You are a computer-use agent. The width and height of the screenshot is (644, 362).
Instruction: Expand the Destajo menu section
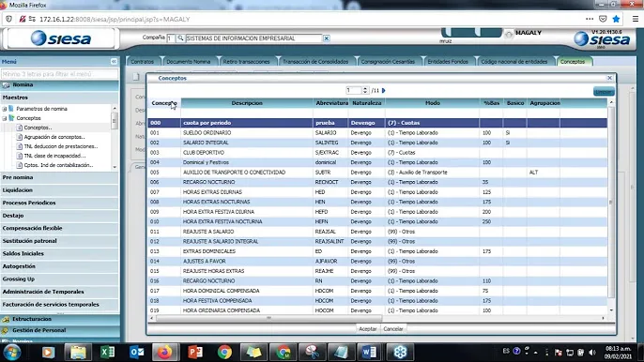[x=59, y=216]
